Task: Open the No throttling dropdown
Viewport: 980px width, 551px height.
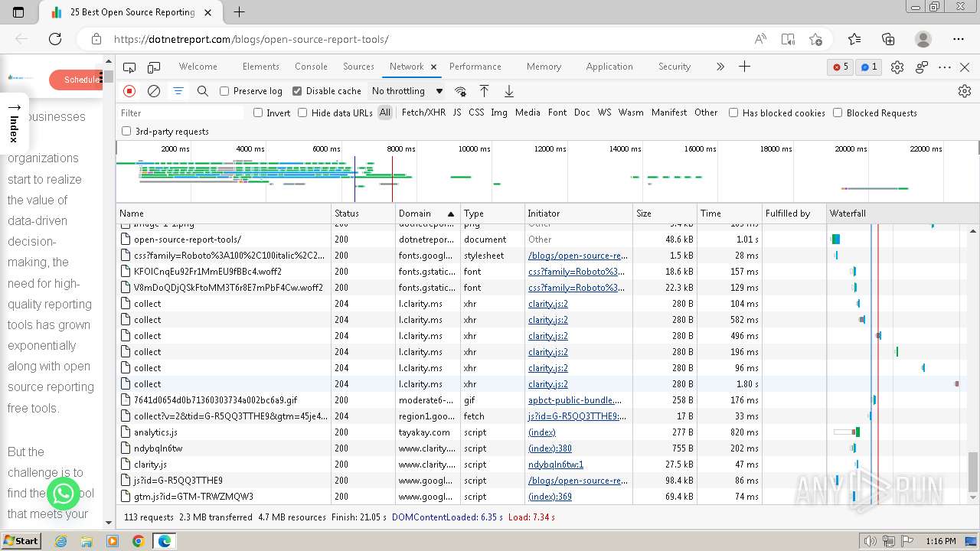Action: [407, 91]
